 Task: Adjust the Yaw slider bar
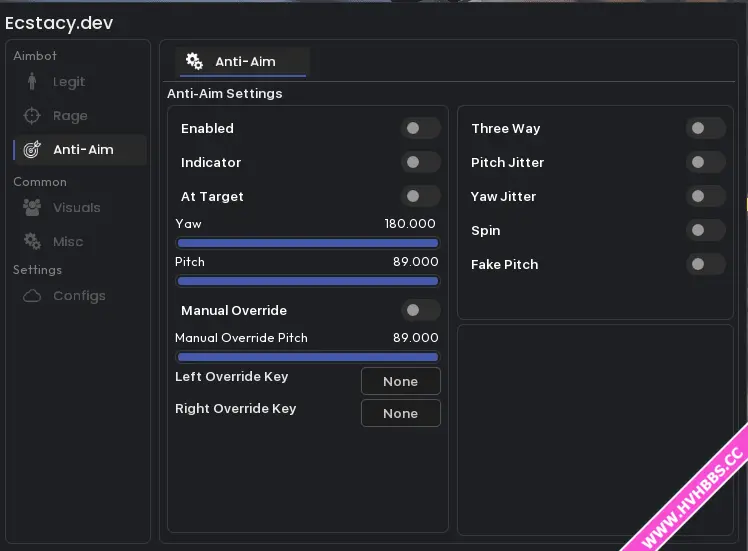[308, 243]
